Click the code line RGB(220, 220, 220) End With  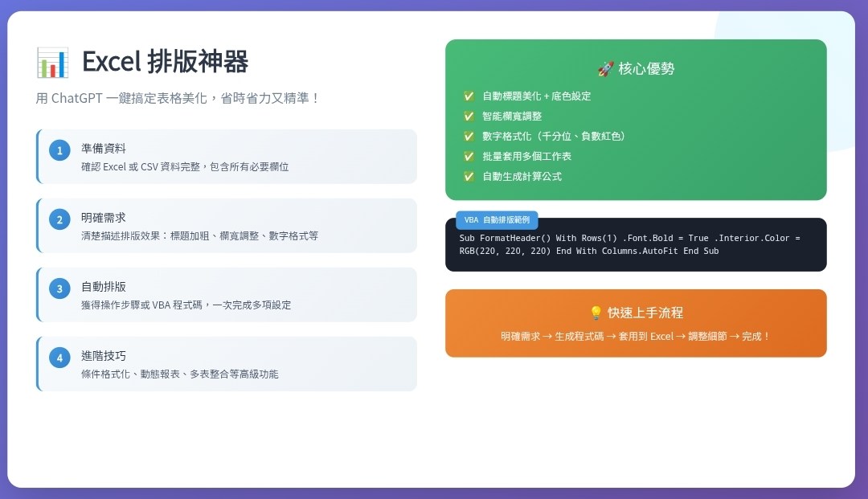(589, 252)
